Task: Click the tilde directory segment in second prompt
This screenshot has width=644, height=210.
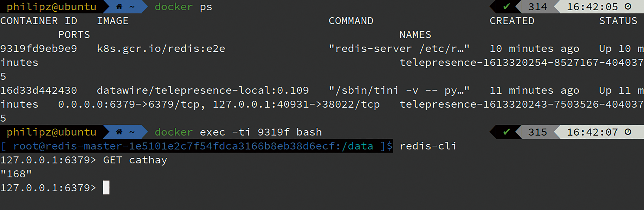Action: 132,132
